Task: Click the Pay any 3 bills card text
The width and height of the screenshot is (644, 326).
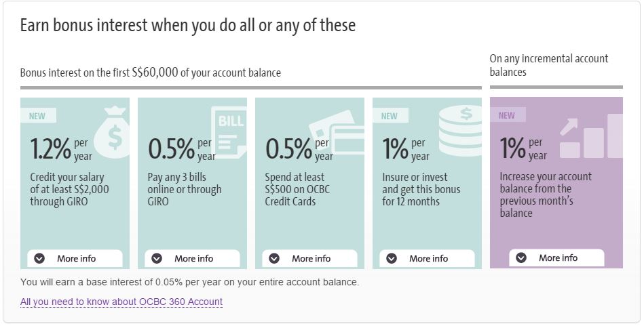Action: [185, 190]
